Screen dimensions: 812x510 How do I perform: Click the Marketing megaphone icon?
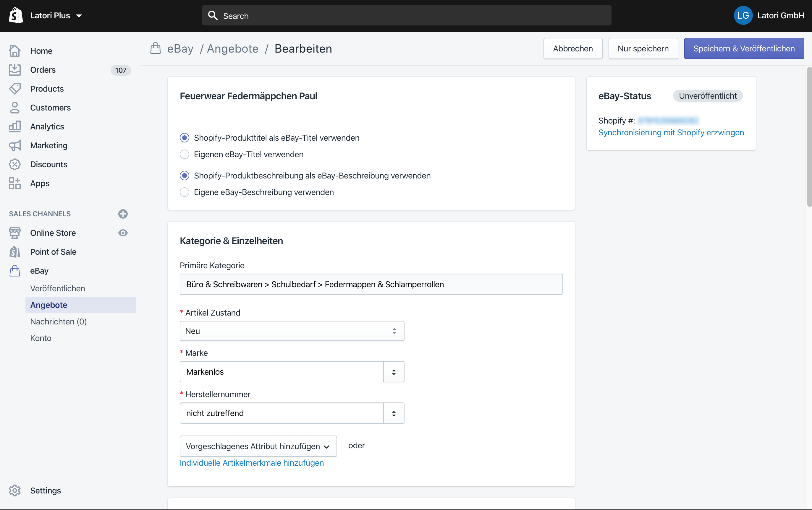coord(15,145)
